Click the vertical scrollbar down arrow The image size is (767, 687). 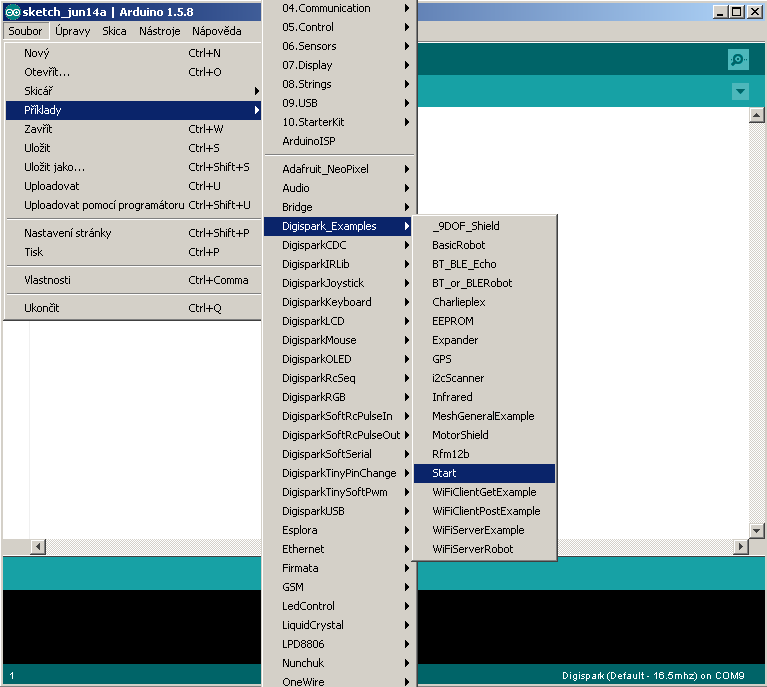click(x=757, y=530)
